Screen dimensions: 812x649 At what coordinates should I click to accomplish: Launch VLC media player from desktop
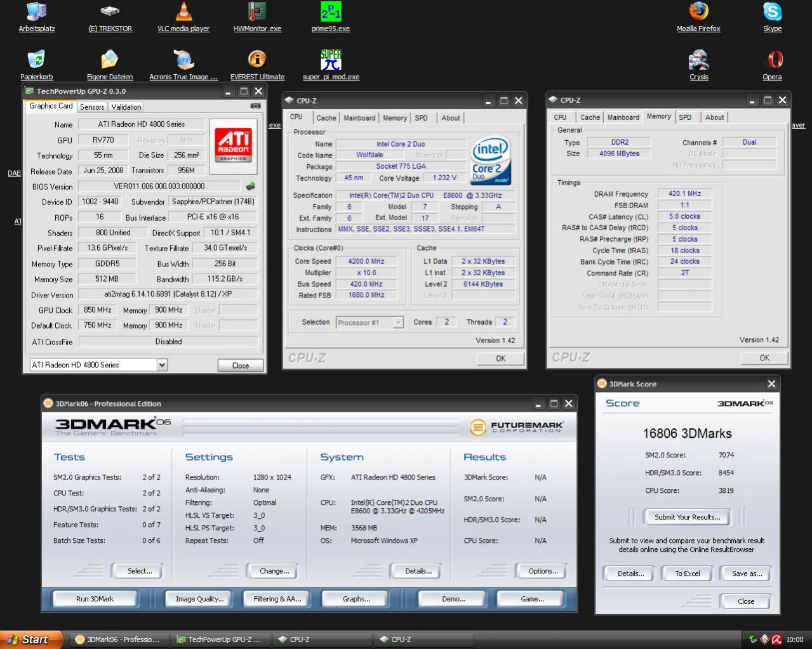coord(183,17)
